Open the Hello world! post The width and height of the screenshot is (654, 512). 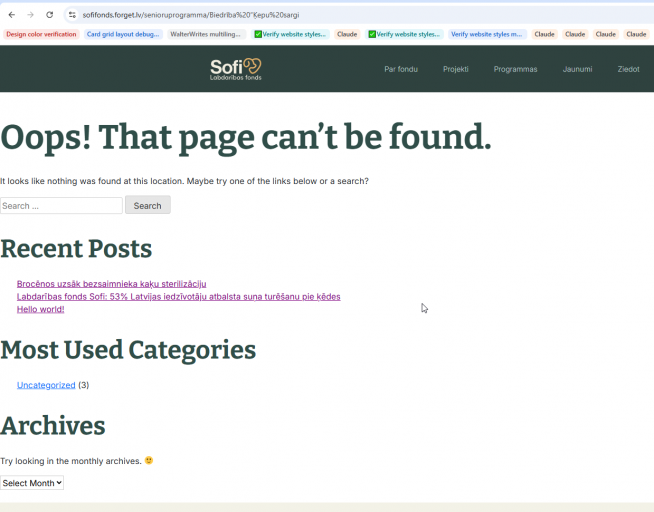[x=40, y=309]
